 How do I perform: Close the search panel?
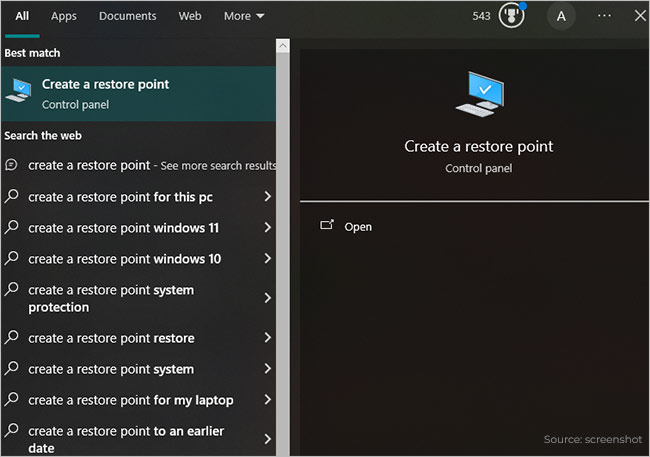click(640, 15)
